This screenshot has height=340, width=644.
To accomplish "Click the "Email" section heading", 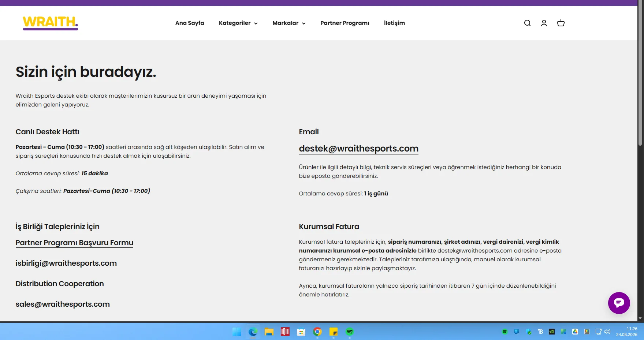I will pyautogui.click(x=309, y=132).
